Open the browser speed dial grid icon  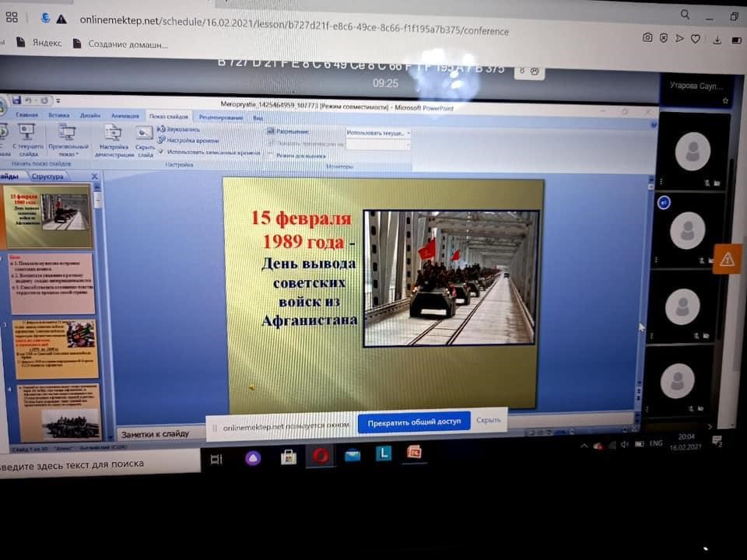(12, 18)
